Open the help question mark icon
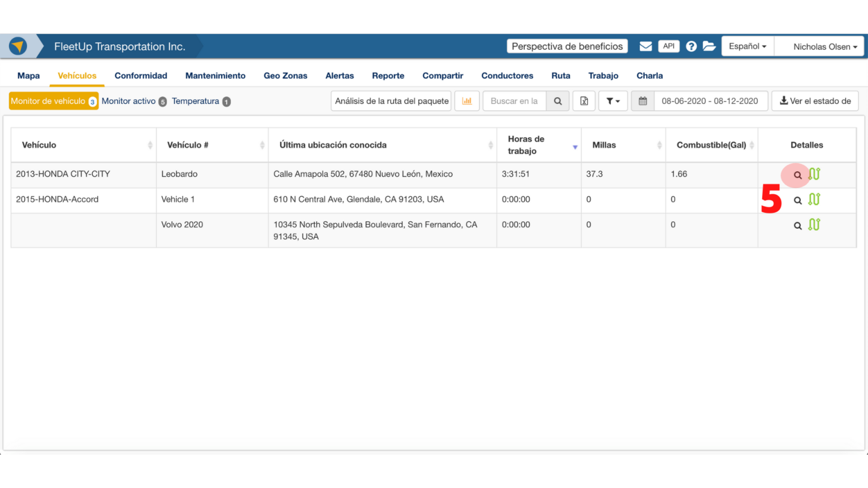The image size is (868, 488). point(691,46)
